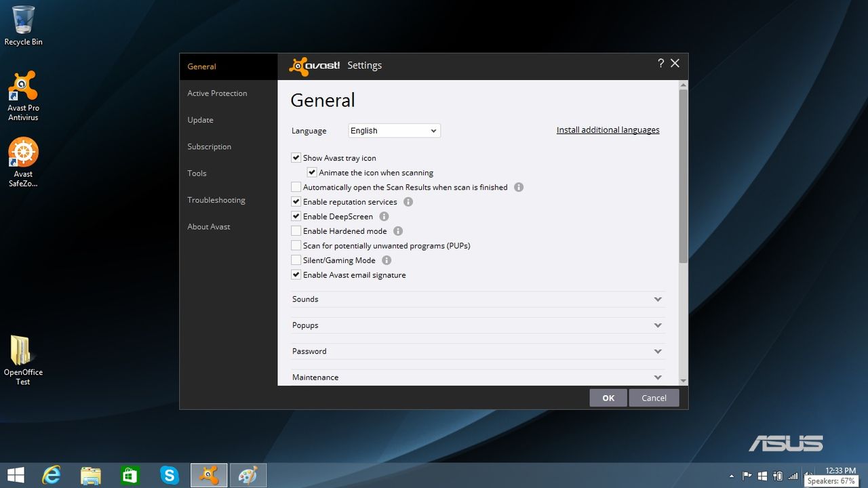
Task: Click the Windows logo tray icon
Action: click(763, 476)
